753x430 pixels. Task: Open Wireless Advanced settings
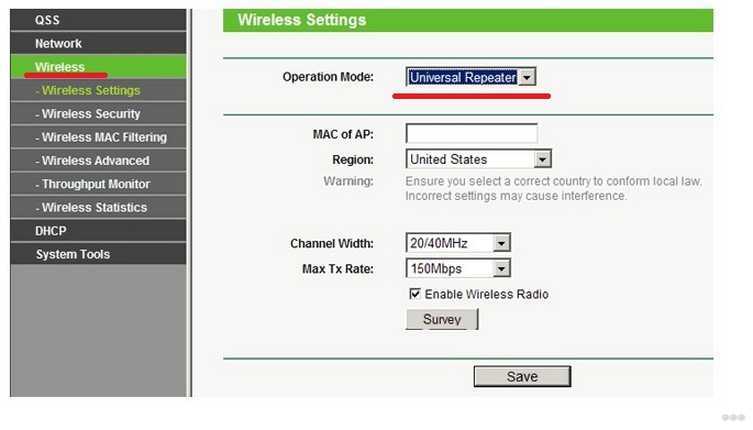98,160
